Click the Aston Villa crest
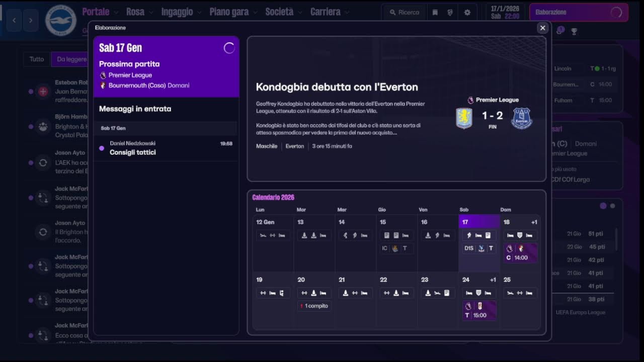 (x=464, y=119)
